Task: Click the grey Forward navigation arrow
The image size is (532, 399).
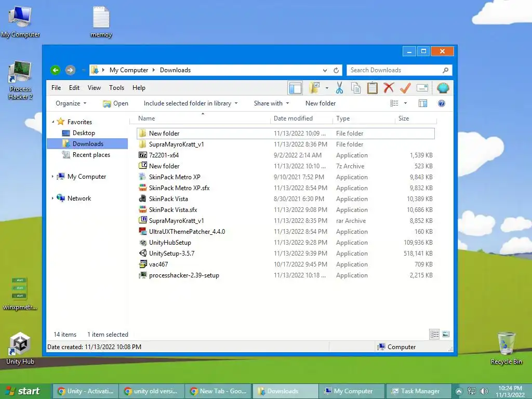Action: click(x=70, y=70)
